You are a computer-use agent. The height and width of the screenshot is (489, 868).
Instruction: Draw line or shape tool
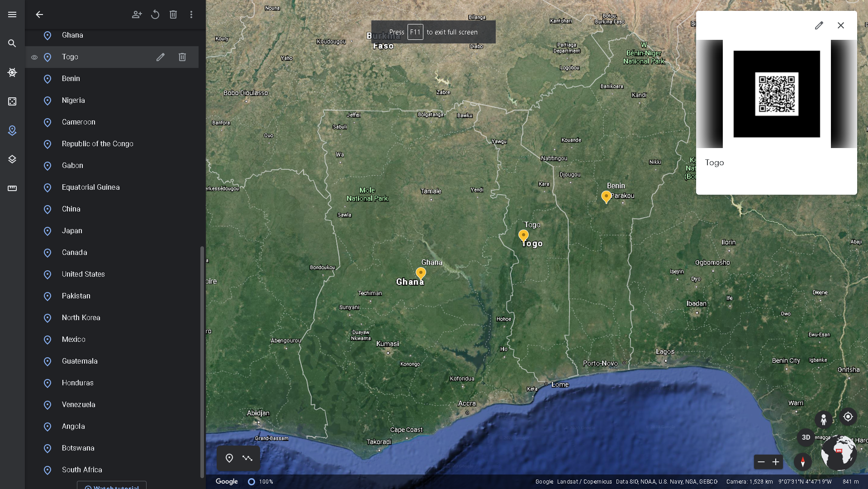[247, 458]
